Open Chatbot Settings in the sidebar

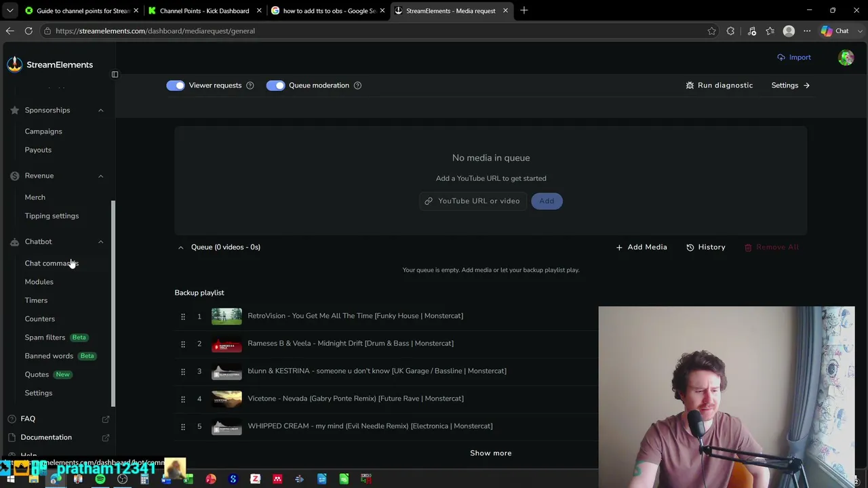[x=39, y=393]
